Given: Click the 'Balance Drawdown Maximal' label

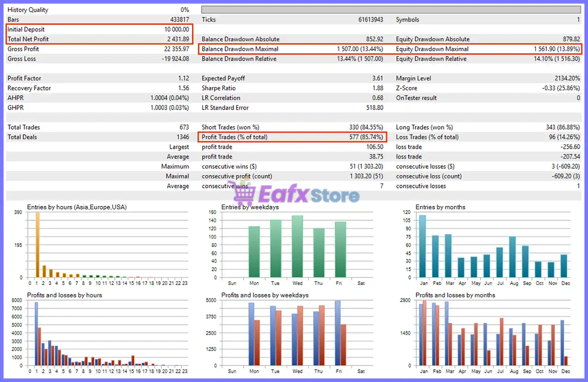Looking at the screenshot, I should [240, 49].
